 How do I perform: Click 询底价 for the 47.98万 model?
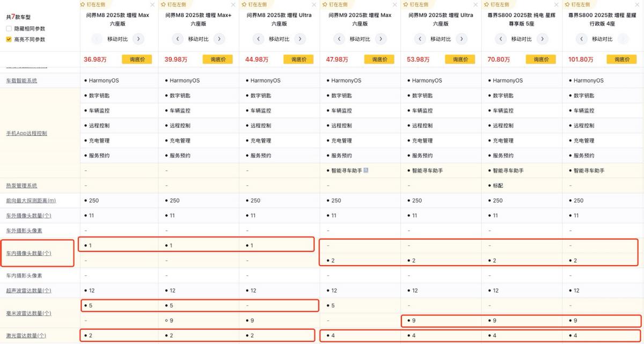coord(379,60)
